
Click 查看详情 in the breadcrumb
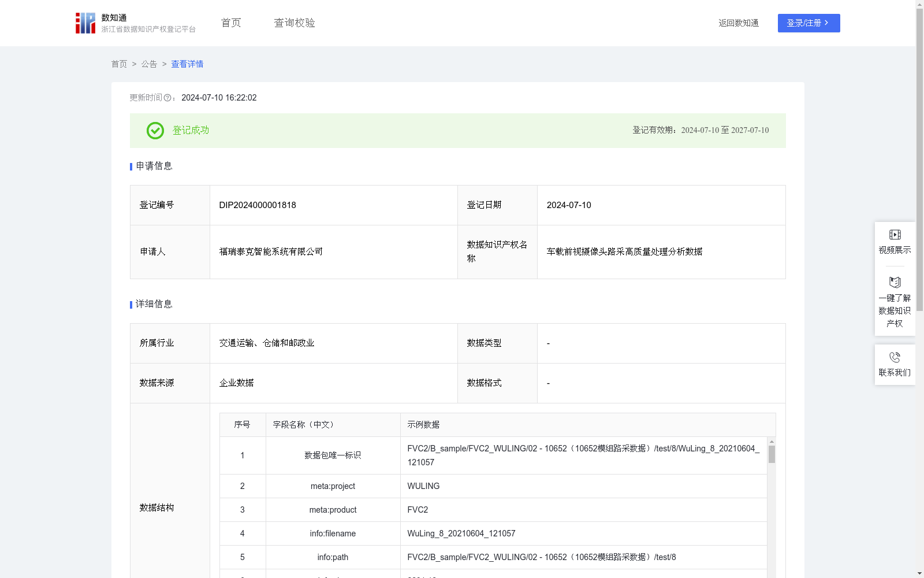[187, 64]
